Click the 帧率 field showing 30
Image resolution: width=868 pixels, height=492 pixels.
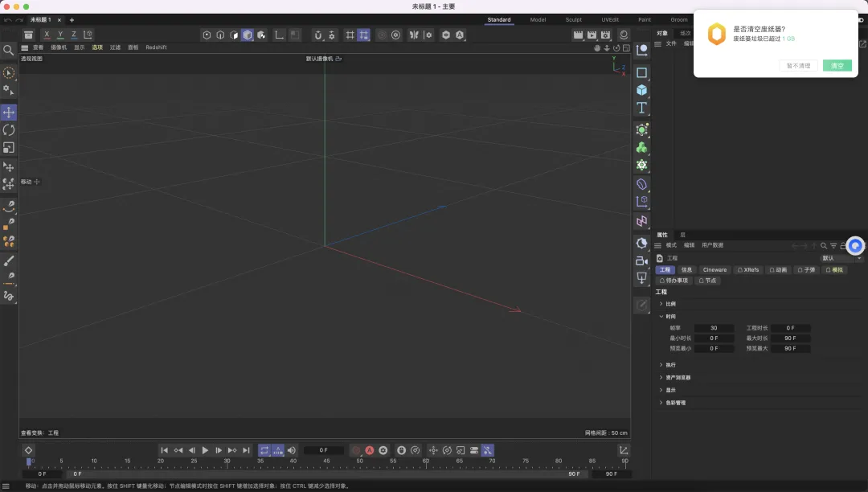pos(714,328)
